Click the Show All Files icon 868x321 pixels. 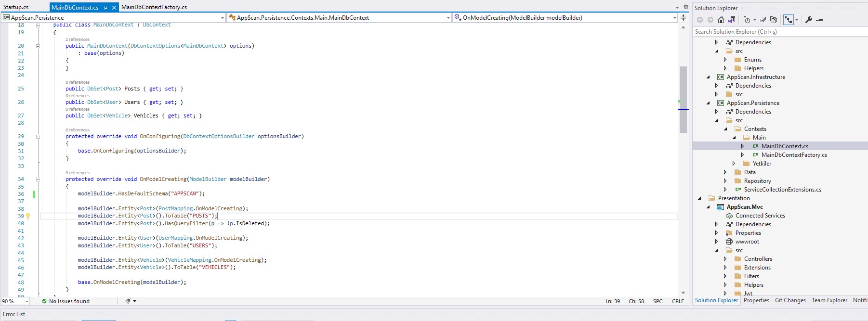tap(774, 20)
